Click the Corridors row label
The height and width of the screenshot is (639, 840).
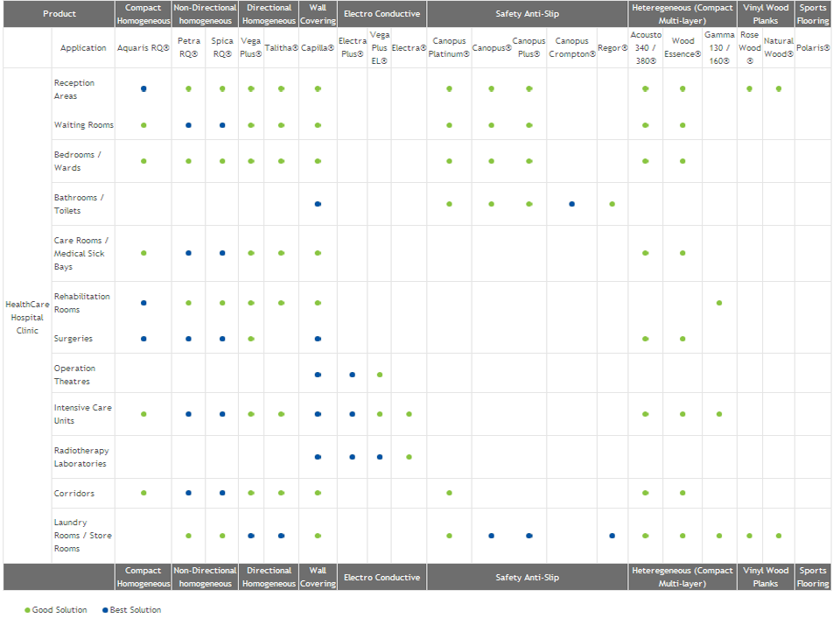(x=73, y=494)
